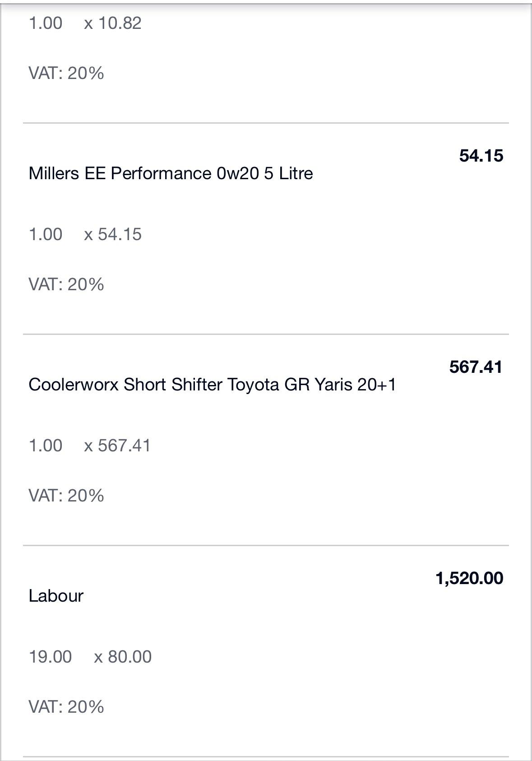The image size is (532, 761).
Task: Select the Labour line item
Action: pyautogui.click(x=56, y=596)
